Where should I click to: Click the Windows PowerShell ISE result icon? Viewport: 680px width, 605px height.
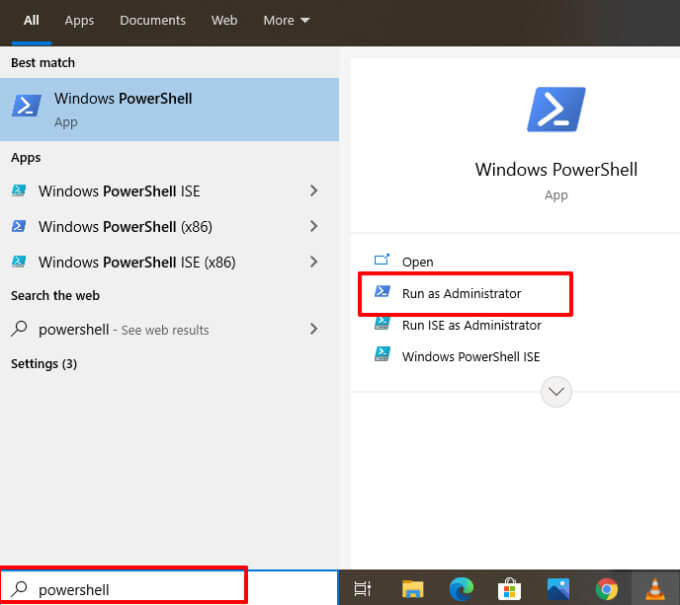[x=19, y=190]
